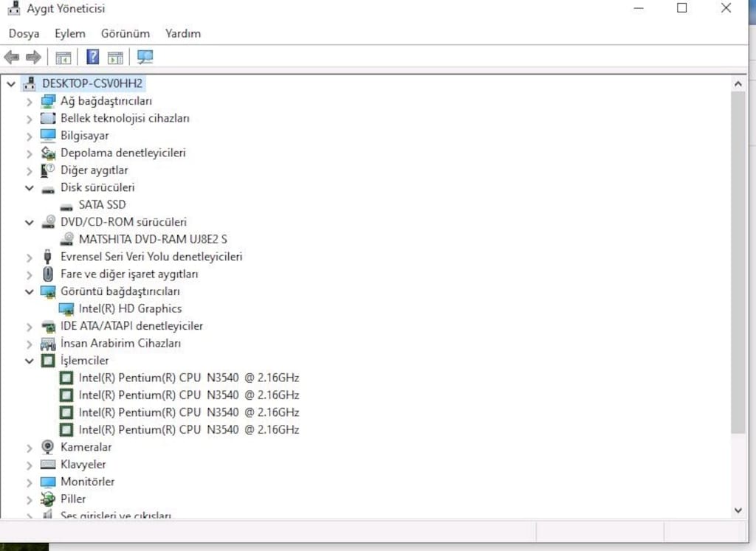756x551 pixels.
Task: Expand IDE ATA/ATAPI denetleyiciler category
Action: tap(30, 327)
